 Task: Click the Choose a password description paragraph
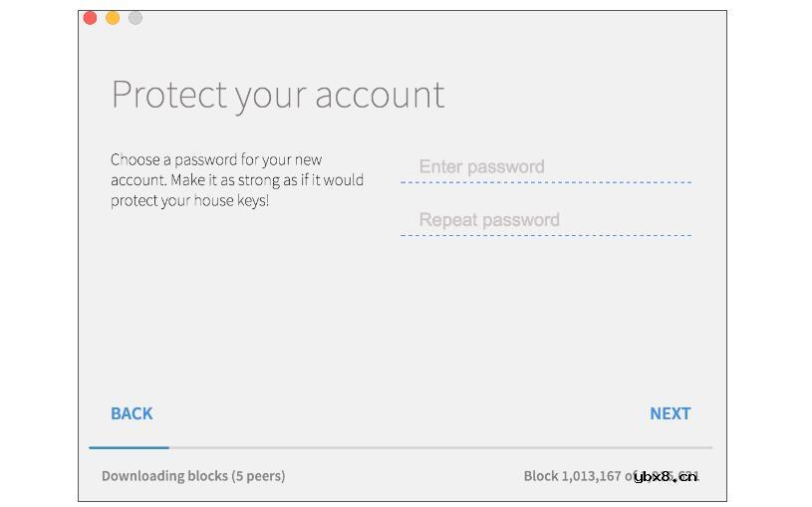(236, 179)
